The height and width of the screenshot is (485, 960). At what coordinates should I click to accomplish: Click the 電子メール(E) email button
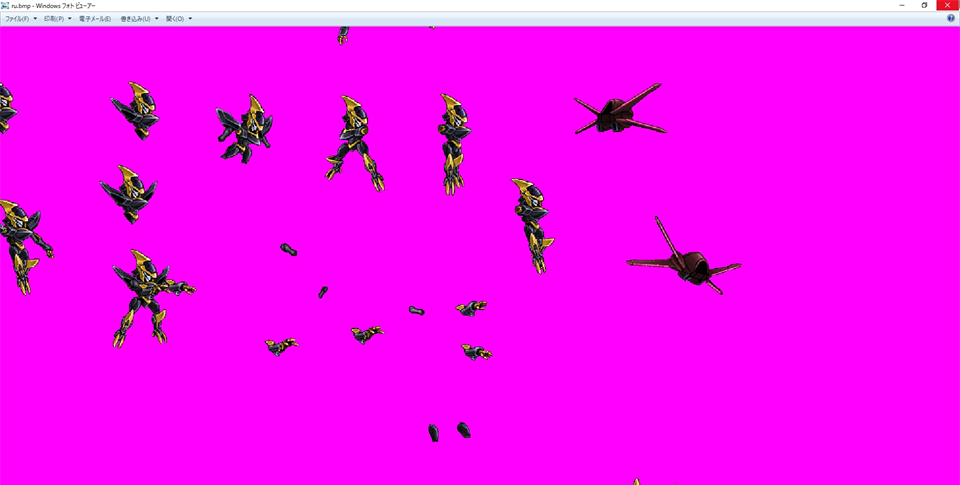click(95, 19)
